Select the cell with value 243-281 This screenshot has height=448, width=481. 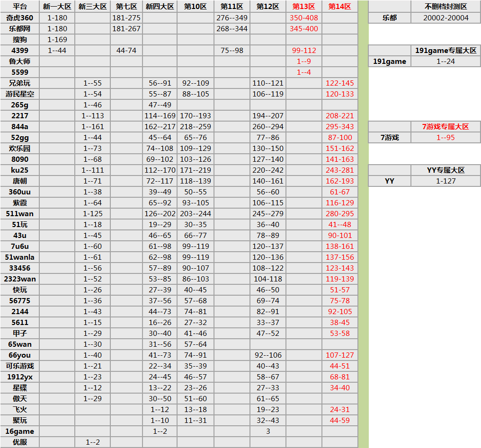(339, 170)
